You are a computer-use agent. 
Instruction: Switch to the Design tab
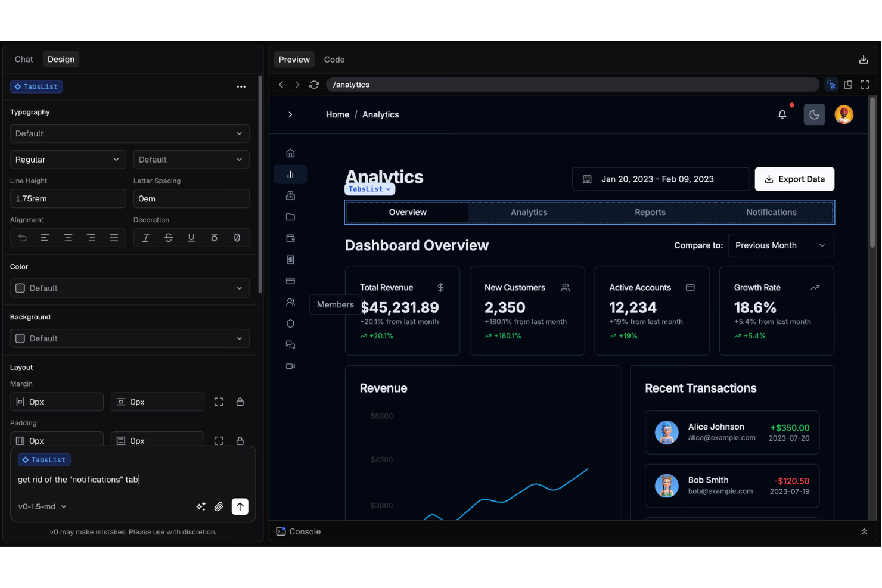point(61,60)
